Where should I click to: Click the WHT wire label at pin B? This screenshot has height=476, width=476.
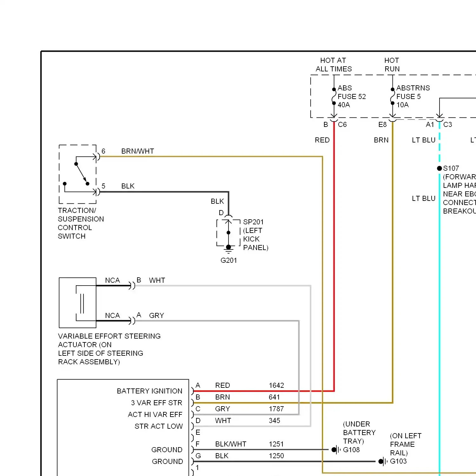point(157,281)
